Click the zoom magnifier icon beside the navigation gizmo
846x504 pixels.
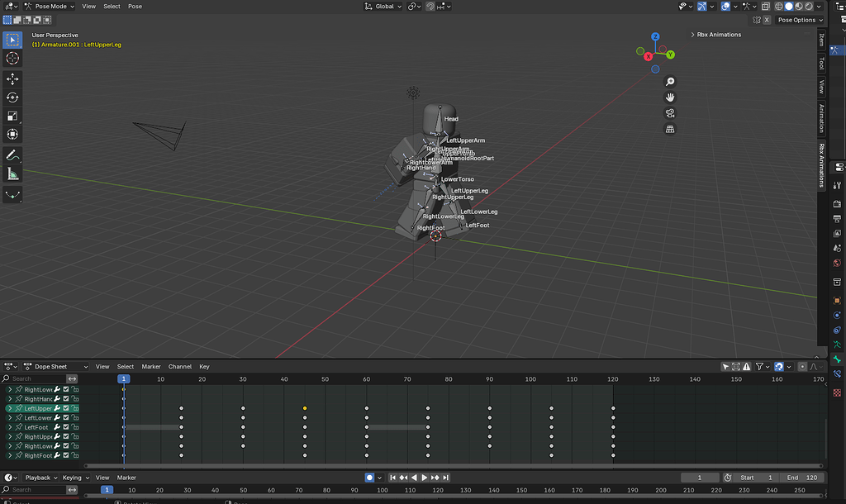point(670,81)
